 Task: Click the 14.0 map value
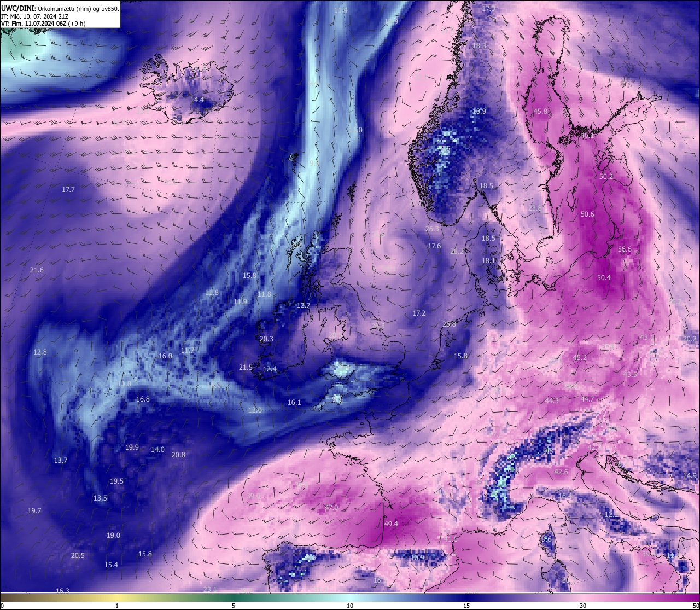pyautogui.click(x=157, y=449)
